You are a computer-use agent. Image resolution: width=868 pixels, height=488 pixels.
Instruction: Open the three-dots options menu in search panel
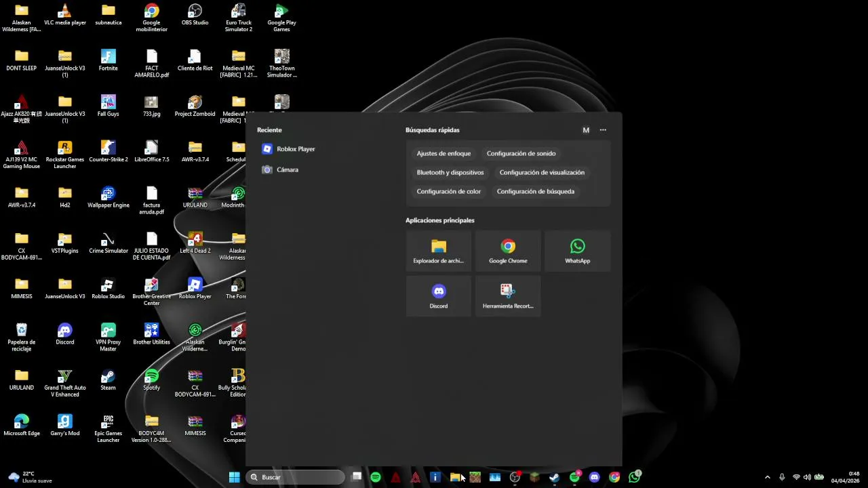click(x=603, y=130)
